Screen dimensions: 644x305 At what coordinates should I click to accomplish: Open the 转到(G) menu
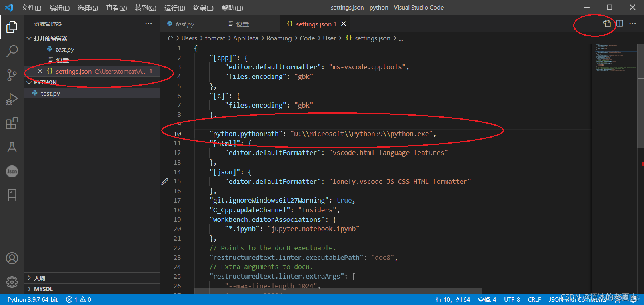coord(146,8)
